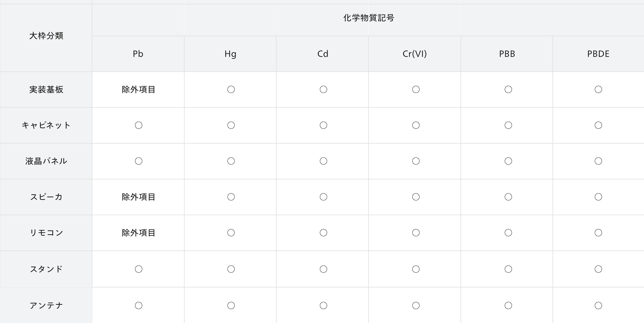
Task: Click the アンテナ row label
Action: coord(46,305)
